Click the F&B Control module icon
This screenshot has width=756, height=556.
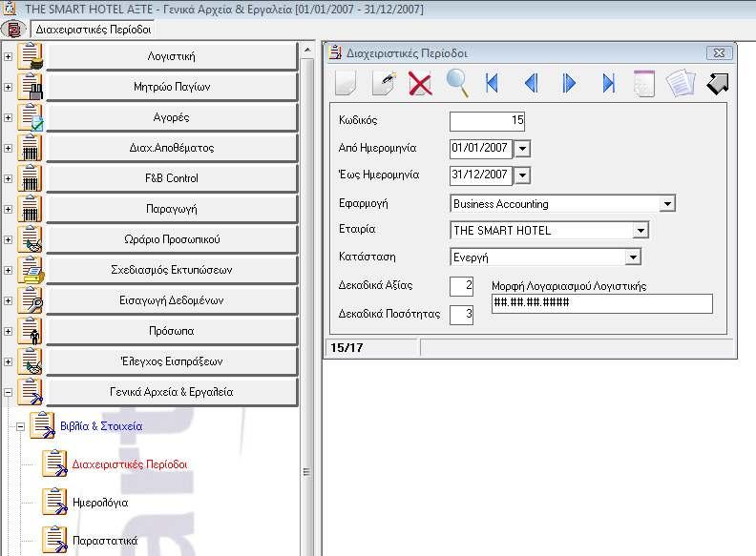point(30,178)
